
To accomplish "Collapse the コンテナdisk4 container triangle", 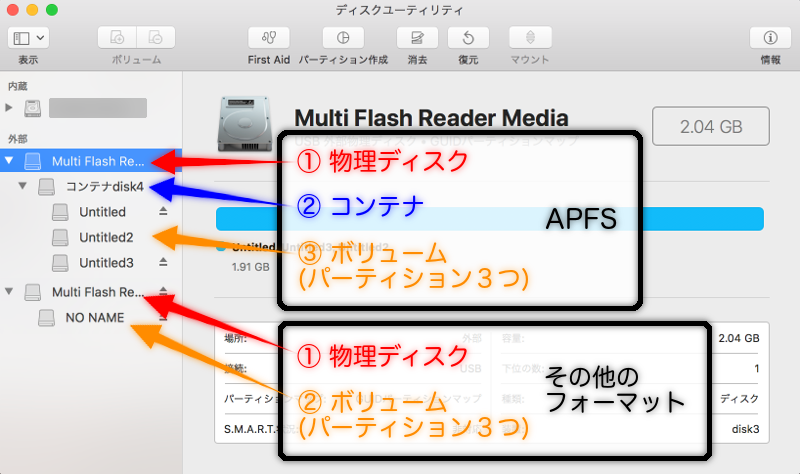I will 22,186.
